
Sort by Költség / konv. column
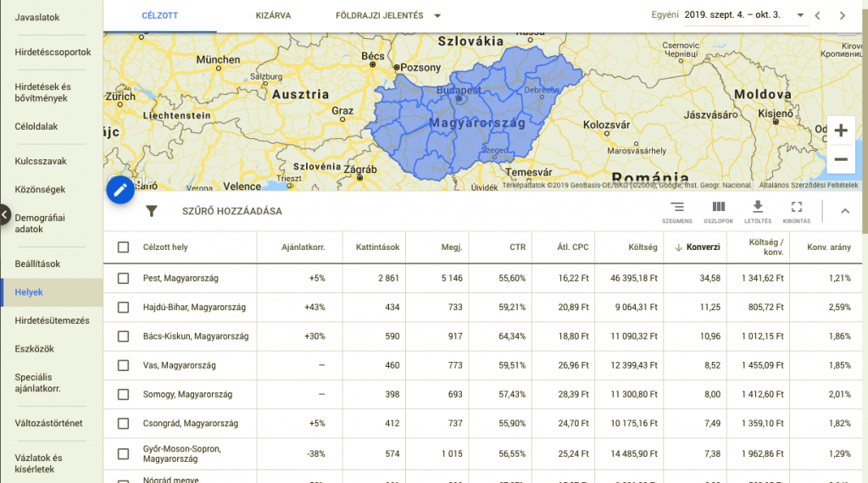(766, 247)
